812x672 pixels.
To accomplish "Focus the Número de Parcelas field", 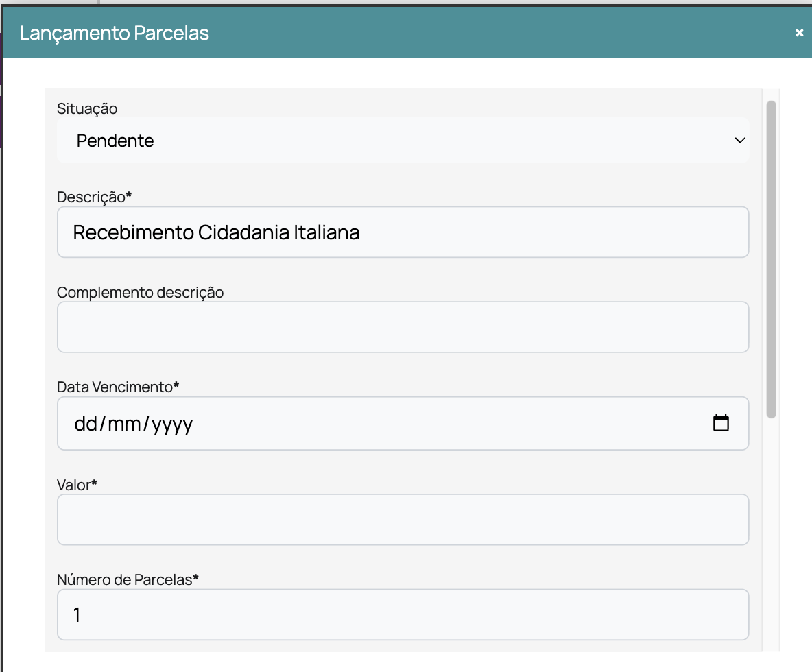I will pos(403,614).
